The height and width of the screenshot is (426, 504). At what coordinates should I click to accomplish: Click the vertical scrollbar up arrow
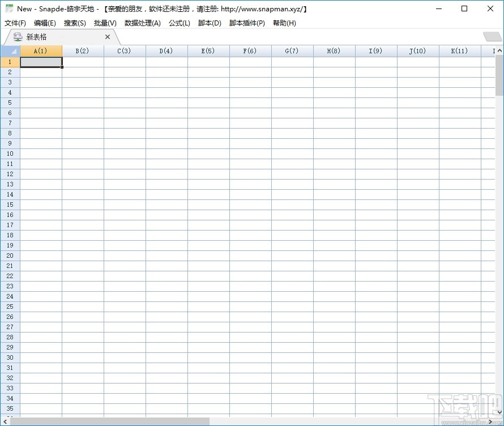coord(499,51)
